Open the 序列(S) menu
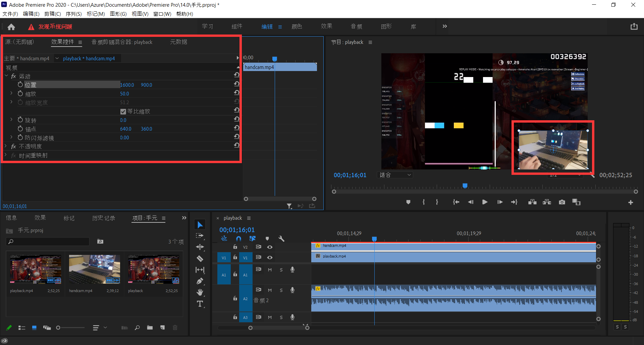644x345 pixels. (x=73, y=14)
